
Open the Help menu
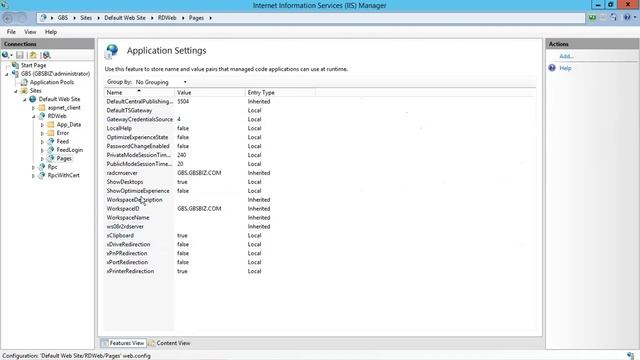pos(51,32)
